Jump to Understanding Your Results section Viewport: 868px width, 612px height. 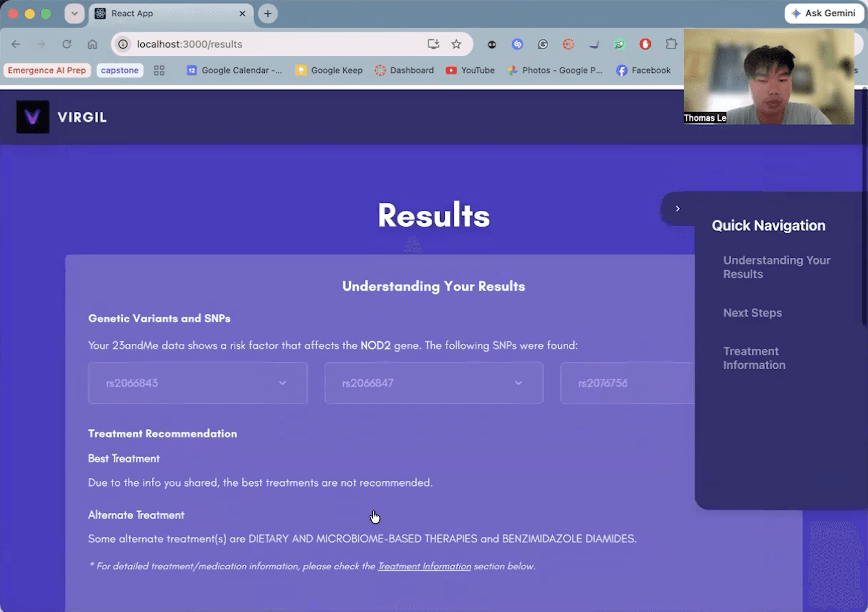(x=776, y=267)
